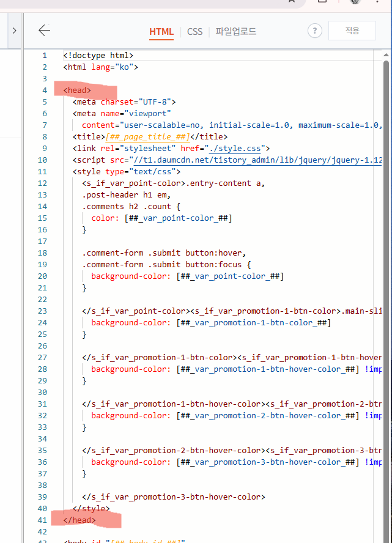Click the meta charset="UTF-8" line
The height and width of the screenshot is (543, 392).
[x=124, y=102]
